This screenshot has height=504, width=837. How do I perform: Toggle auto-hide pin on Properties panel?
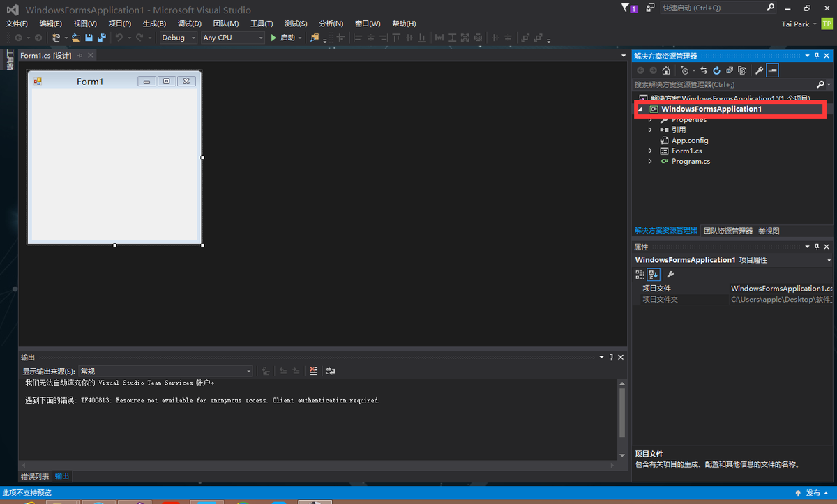pos(817,247)
